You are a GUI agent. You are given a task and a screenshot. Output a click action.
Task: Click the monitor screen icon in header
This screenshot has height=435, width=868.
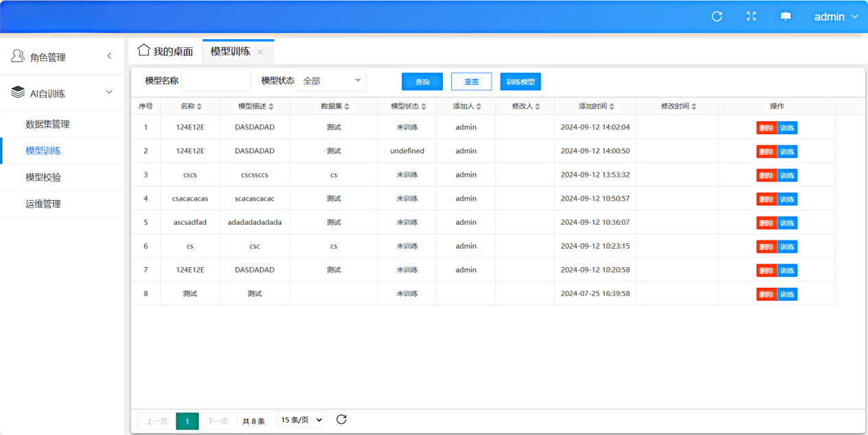(x=786, y=16)
